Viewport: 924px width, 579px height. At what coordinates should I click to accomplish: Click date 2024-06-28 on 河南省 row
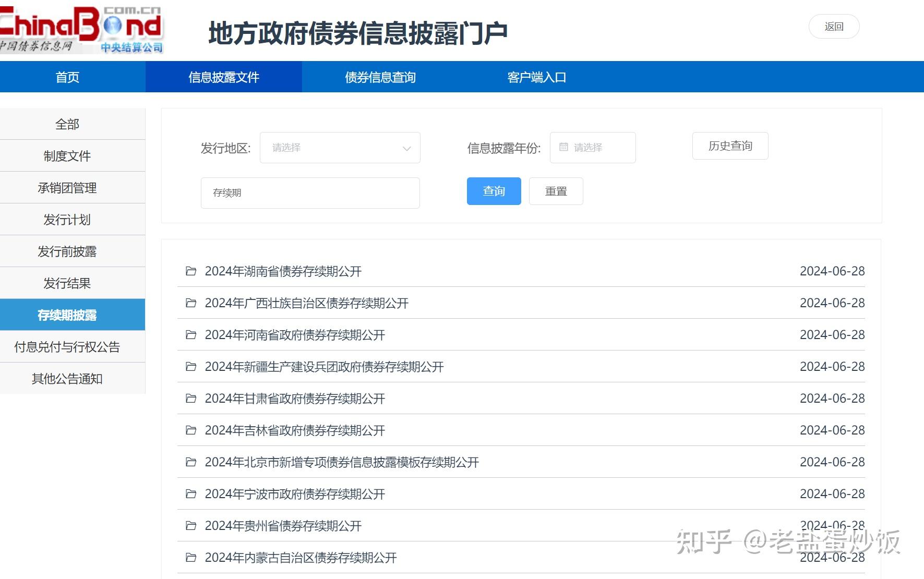832,335
